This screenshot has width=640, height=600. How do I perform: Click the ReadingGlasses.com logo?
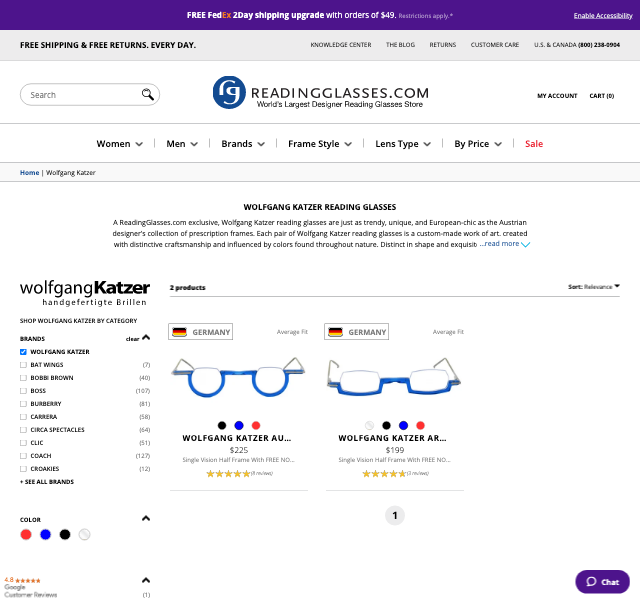320,93
